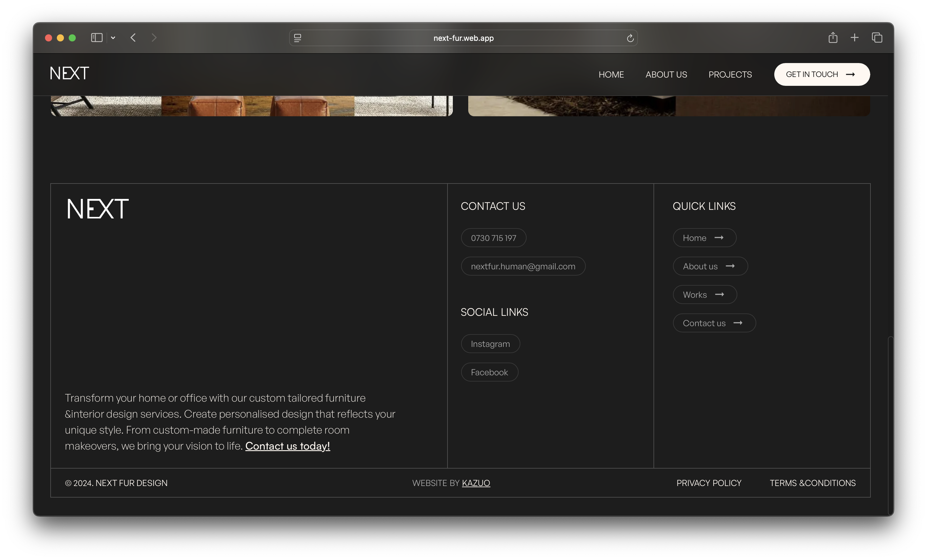Click the Contact us quick link

(x=714, y=323)
